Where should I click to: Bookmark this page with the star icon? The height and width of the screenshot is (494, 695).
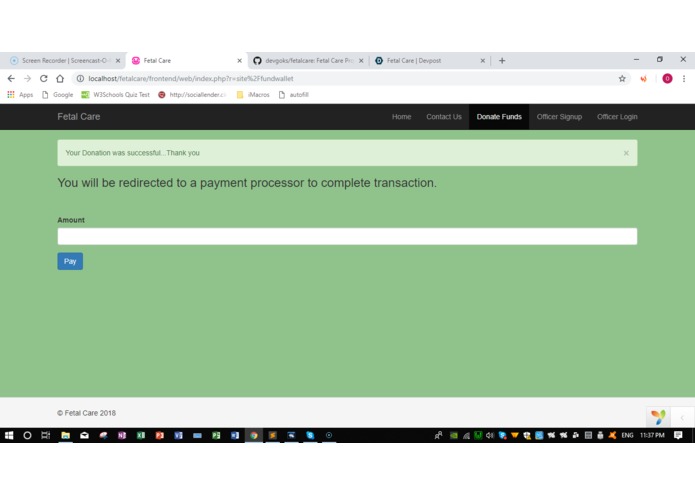[622, 78]
